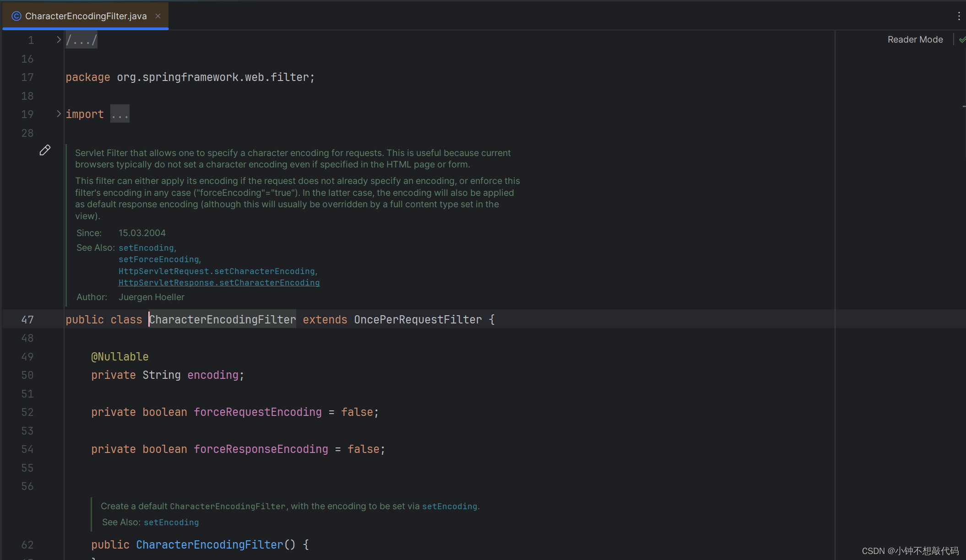This screenshot has width=966, height=560.
Task: Open the setEncoding link in See Also
Action: (x=146, y=248)
